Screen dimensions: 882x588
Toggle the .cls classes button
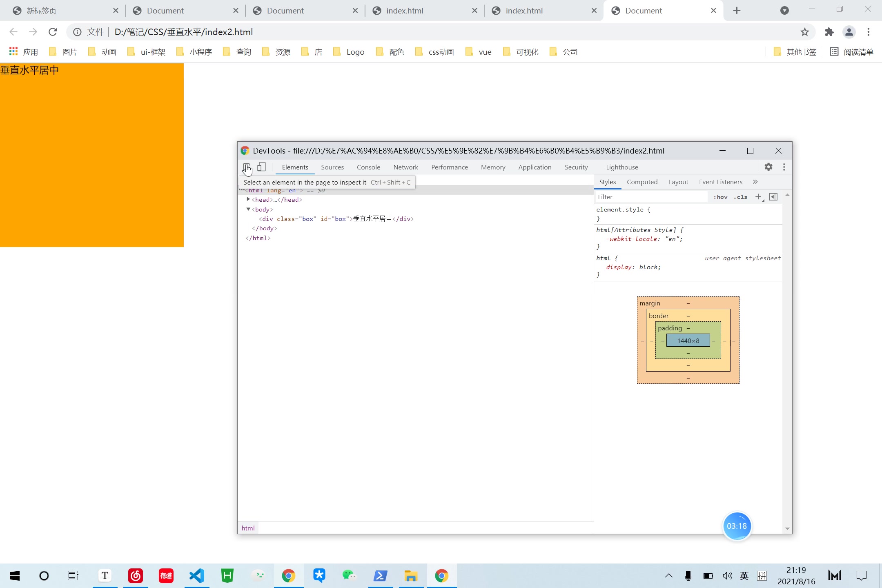pyautogui.click(x=740, y=197)
